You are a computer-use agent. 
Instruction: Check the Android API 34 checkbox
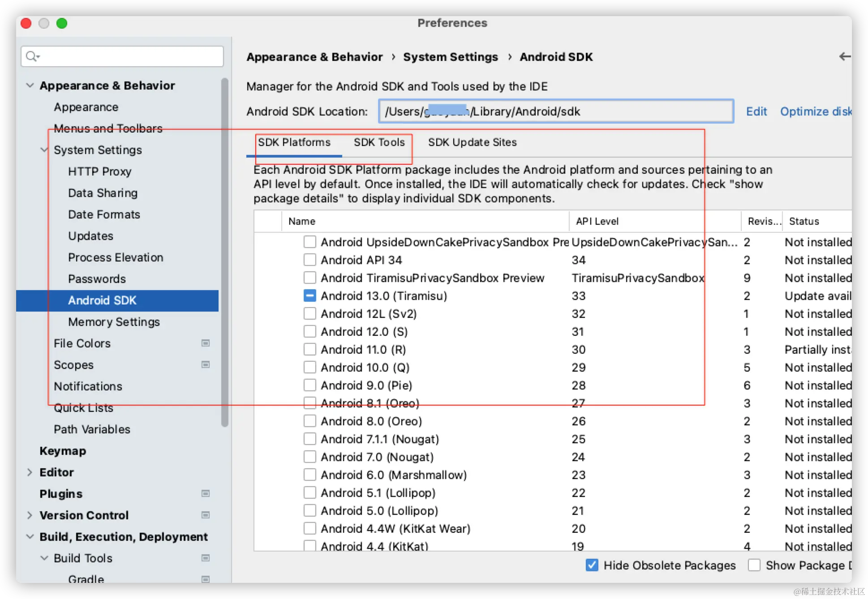click(x=309, y=260)
